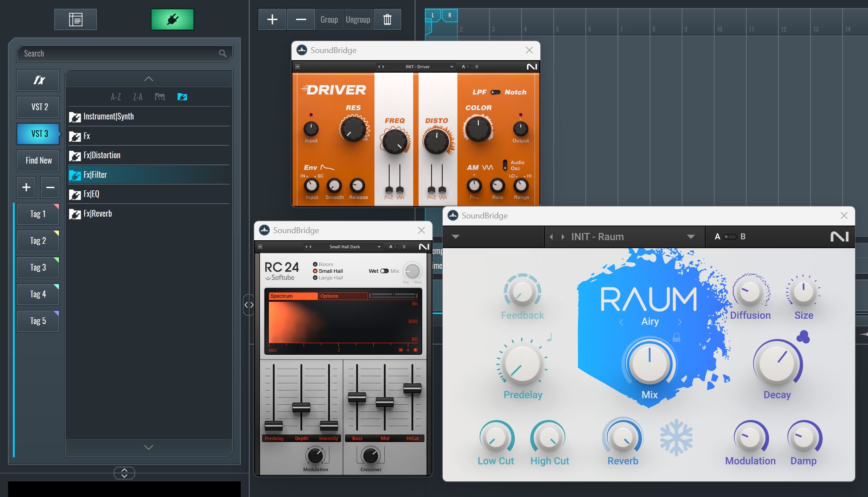Screen dimensions: 868x497
Task: Click the remove tag minus button
Action: pos(50,187)
